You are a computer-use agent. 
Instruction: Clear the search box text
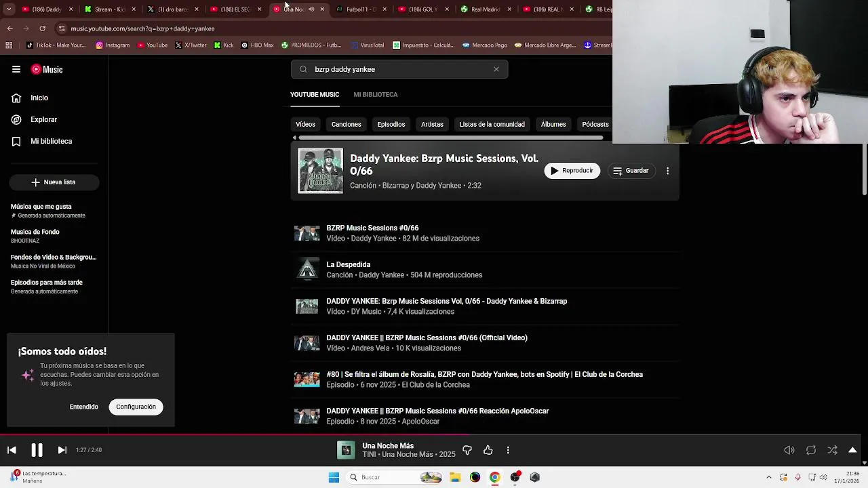[496, 69]
